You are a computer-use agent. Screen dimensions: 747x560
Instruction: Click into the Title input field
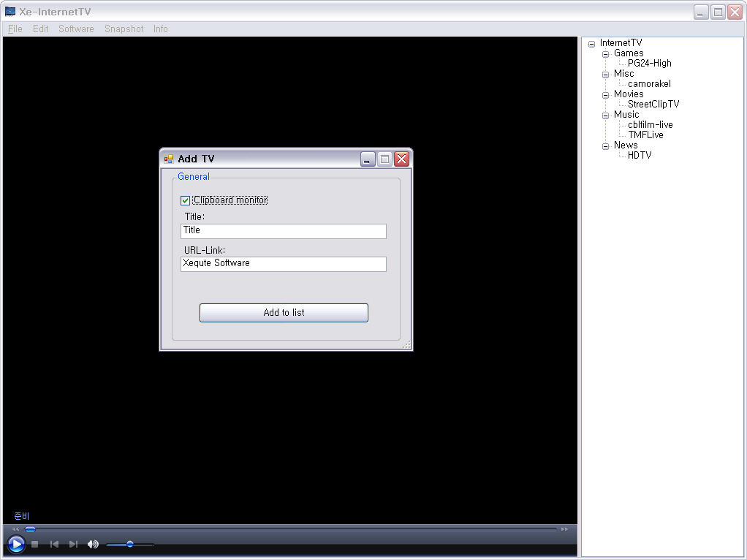284,231
